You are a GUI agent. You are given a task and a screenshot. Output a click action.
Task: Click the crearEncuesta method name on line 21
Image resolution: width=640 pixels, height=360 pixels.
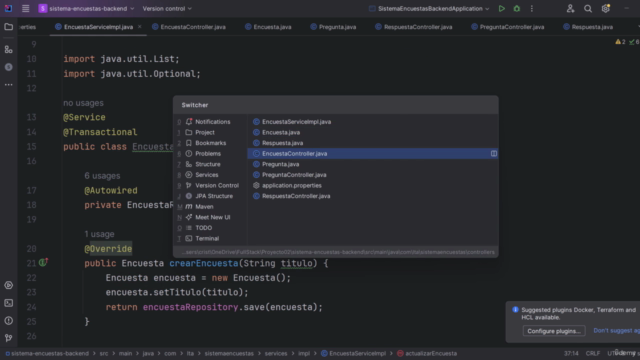[204, 263]
